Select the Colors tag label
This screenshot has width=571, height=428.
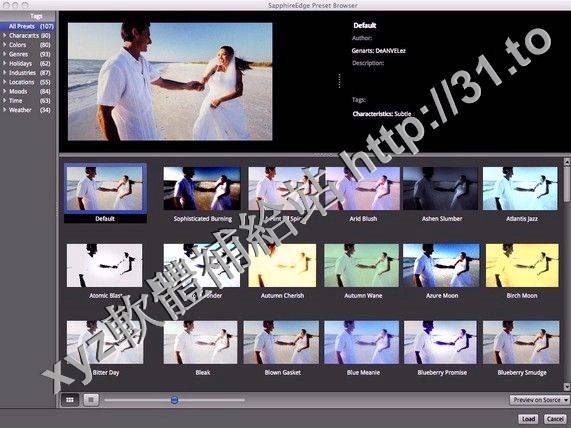17,45
